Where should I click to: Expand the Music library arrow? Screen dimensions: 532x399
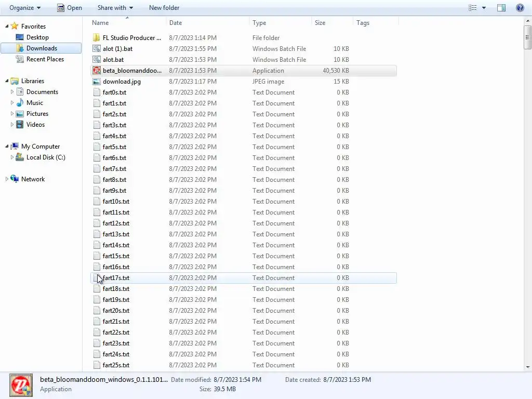click(12, 102)
